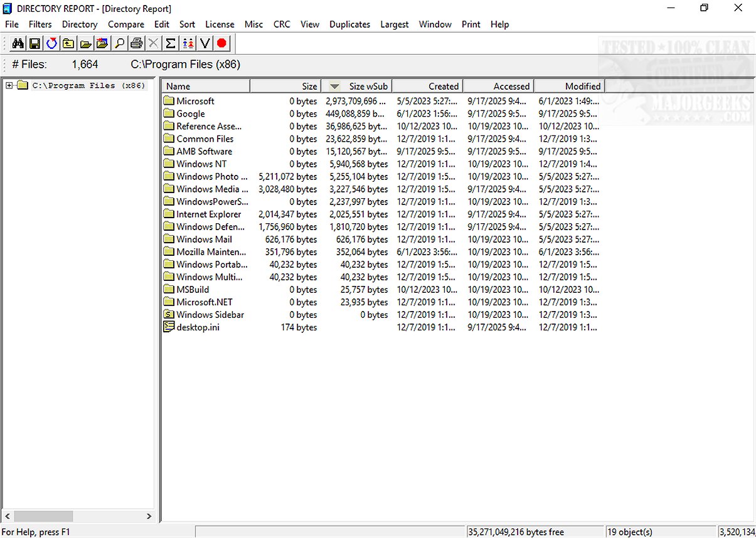Select the WindowsPowerS... row name
756x538 pixels.
(x=212, y=201)
